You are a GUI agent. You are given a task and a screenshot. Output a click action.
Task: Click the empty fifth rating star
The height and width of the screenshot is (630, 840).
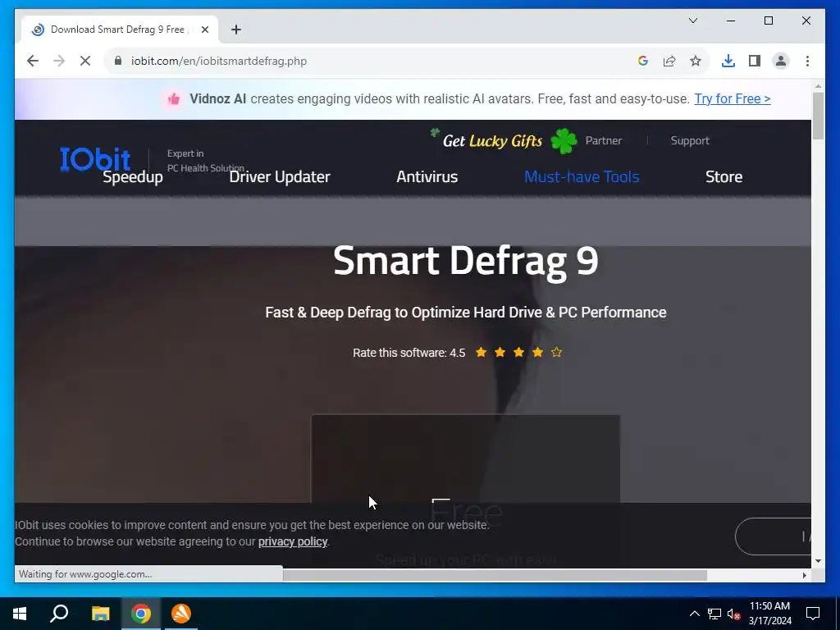(x=557, y=353)
